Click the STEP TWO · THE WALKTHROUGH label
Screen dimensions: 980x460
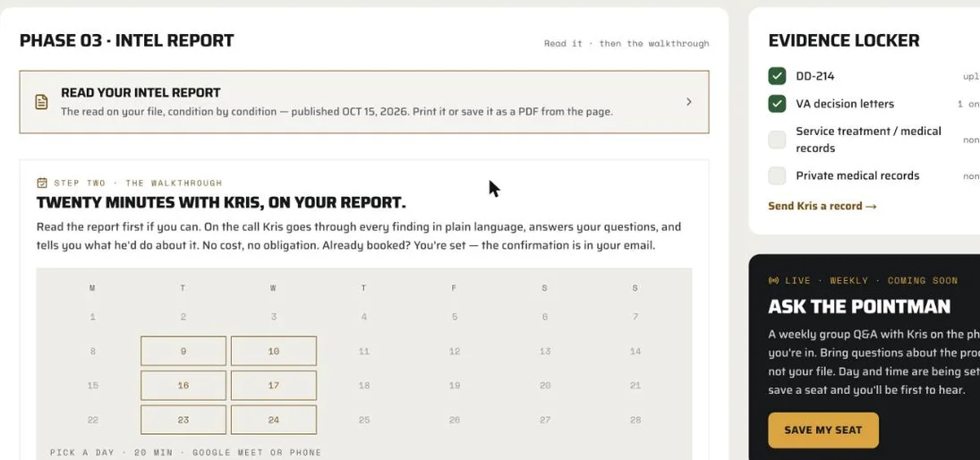point(138,183)
